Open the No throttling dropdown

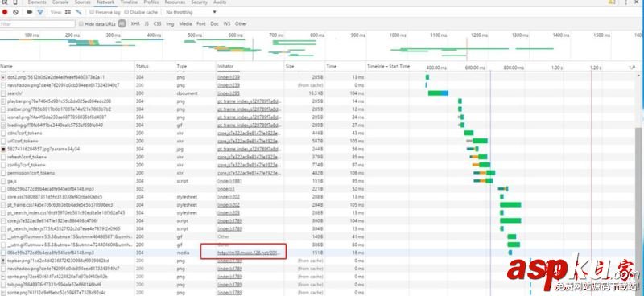[x=191, y=12]
